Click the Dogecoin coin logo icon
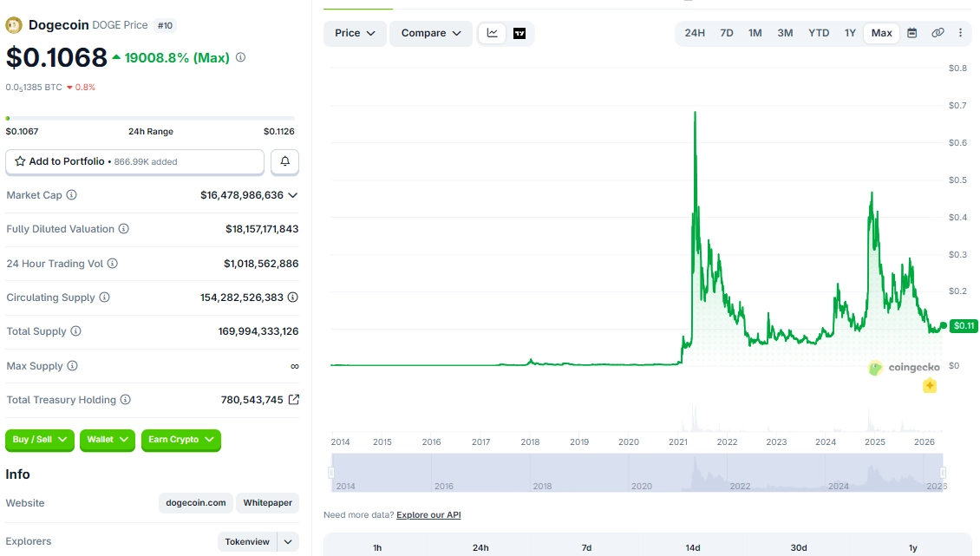980x556 pixels. (14, 25)
